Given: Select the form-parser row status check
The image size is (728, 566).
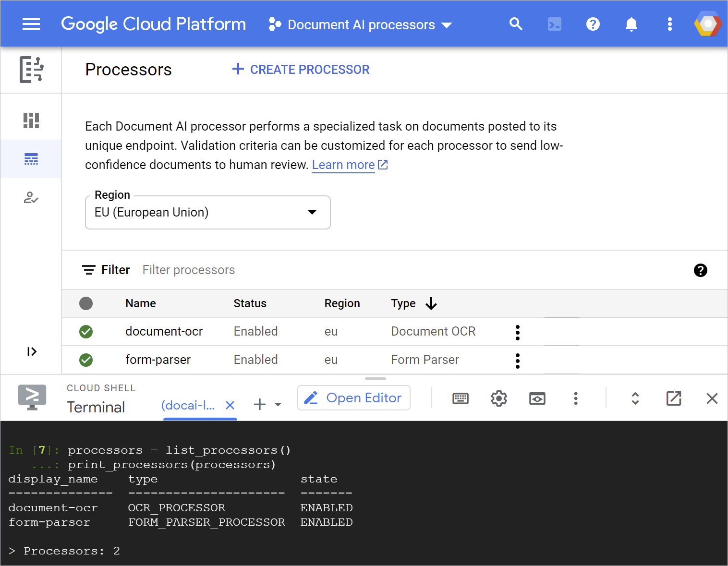Looking at the screenshot, I should click(x=86, y=360).
